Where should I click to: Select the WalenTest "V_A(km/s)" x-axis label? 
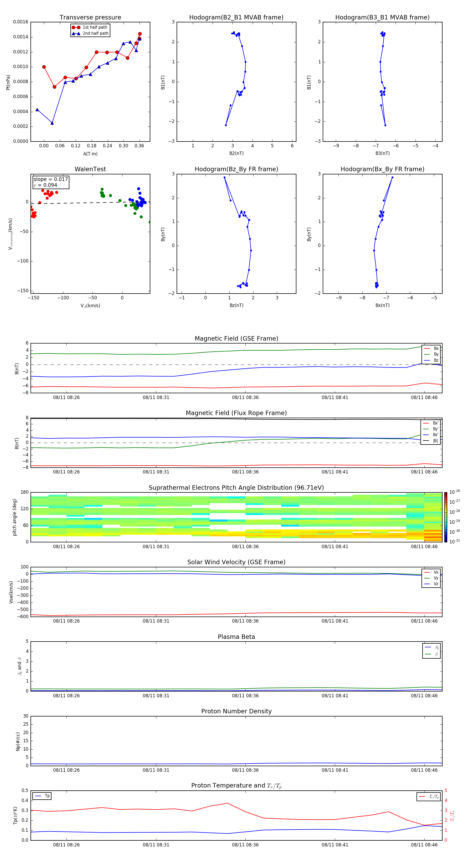(90, 306)
